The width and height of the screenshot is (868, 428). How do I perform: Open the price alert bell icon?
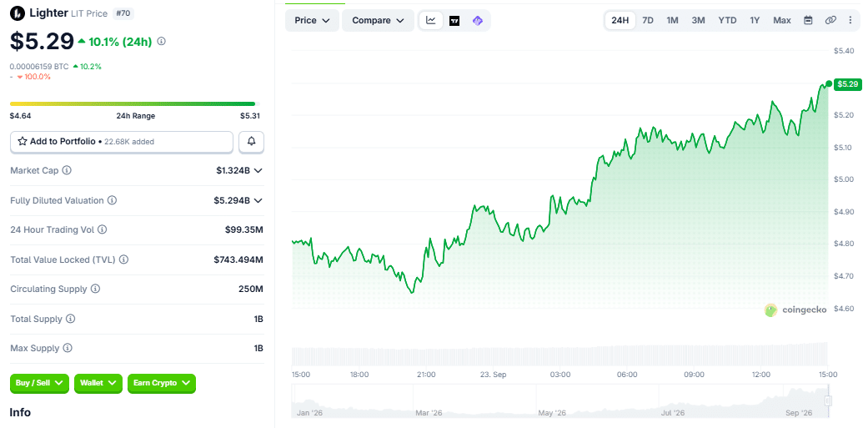251,142
